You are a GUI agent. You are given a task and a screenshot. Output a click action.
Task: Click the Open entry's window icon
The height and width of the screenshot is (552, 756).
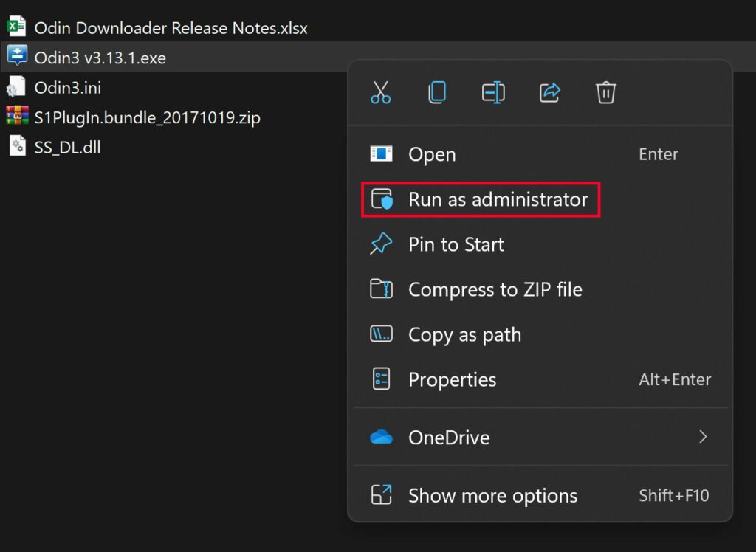tap(381, 153)
